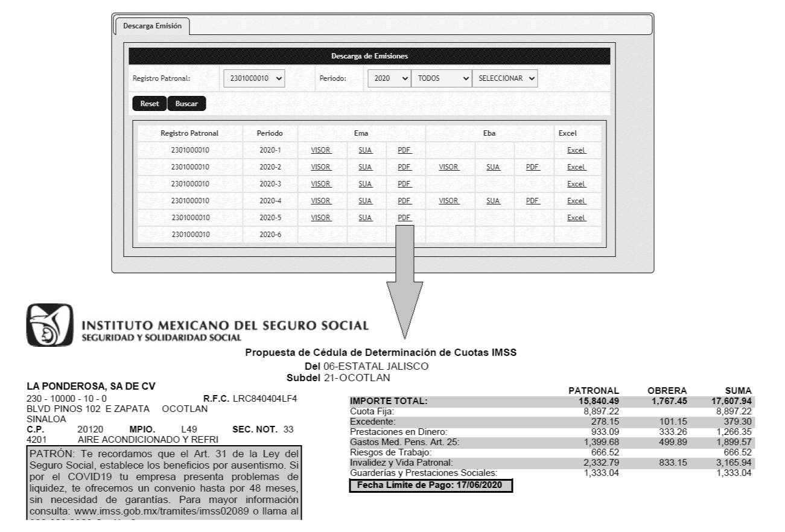Image resolution: width=785 pixels, height=532 pixels.
Task: Click the Fecha Límite de Pago box
Action: 431,486
